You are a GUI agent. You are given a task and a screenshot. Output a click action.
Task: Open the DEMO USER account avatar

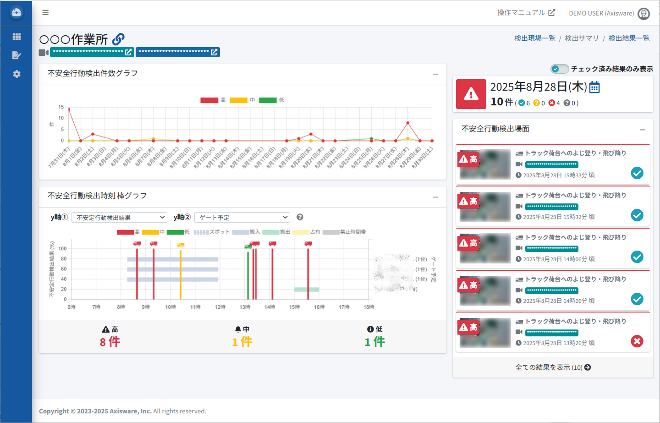[x=644, y=13]
